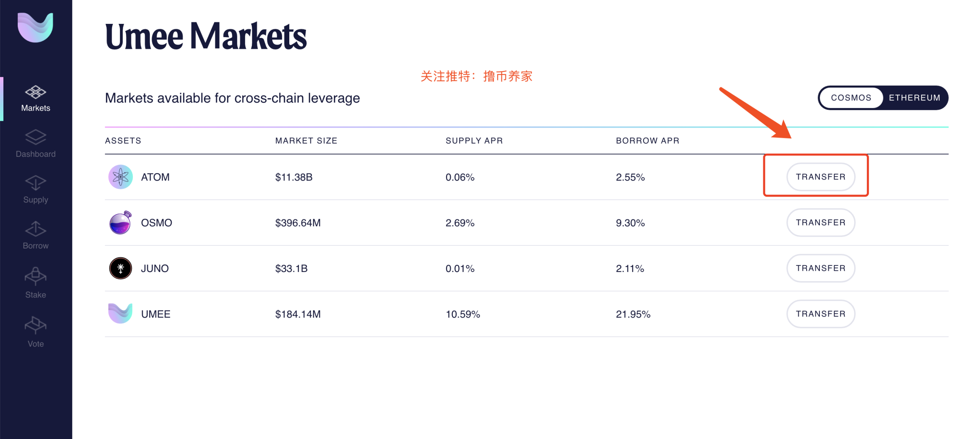Open the Vote sidebar icon
Image resolution: width=980 pixels, height=439 pixels.
pos(35,325)
